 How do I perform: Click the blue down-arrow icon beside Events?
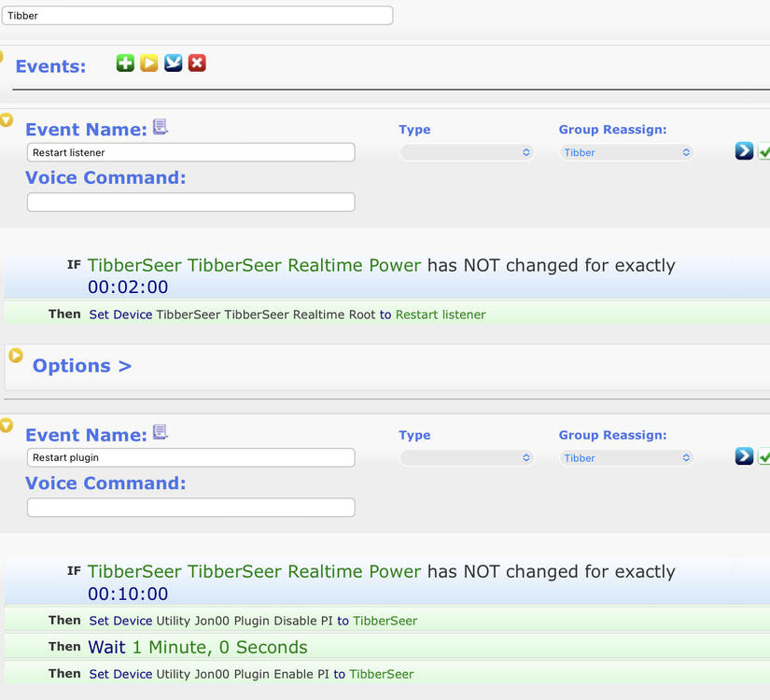coord(174,63)
